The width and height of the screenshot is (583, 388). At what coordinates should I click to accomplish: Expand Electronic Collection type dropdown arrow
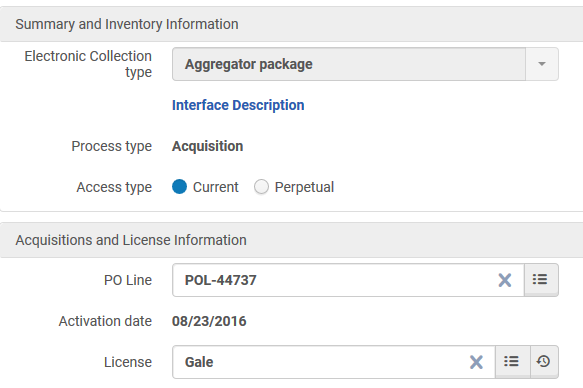point(542,64)
